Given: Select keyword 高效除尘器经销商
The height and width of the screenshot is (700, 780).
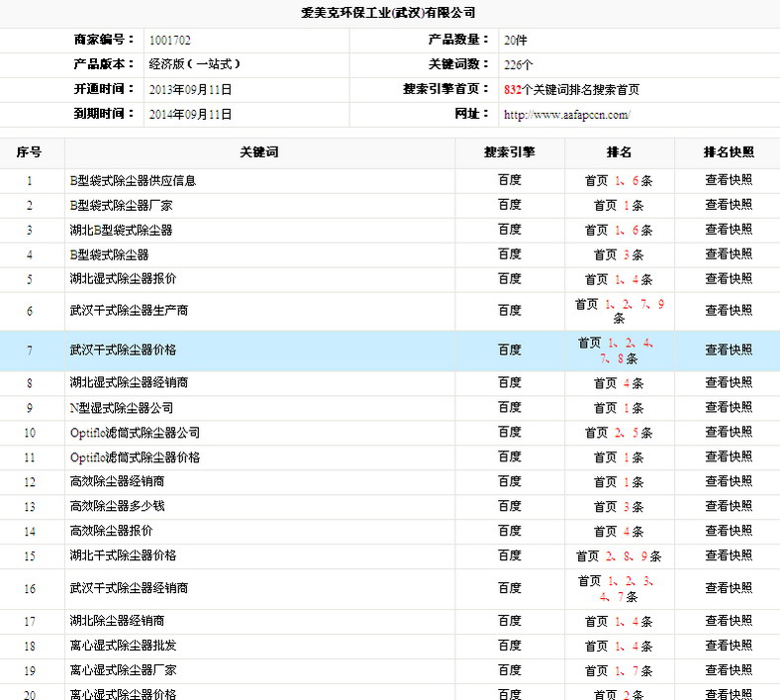Looking at the screenshot, I should (117, 481).
